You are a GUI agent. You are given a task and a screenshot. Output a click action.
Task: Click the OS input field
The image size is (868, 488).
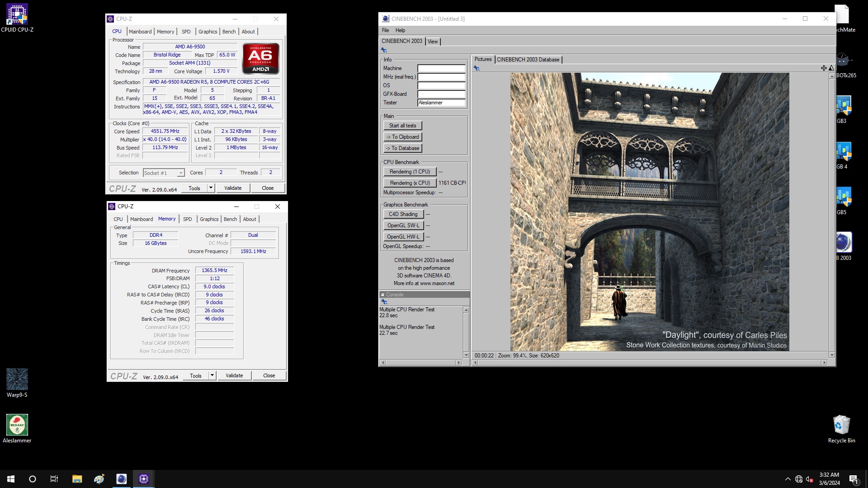coord(441,85)
